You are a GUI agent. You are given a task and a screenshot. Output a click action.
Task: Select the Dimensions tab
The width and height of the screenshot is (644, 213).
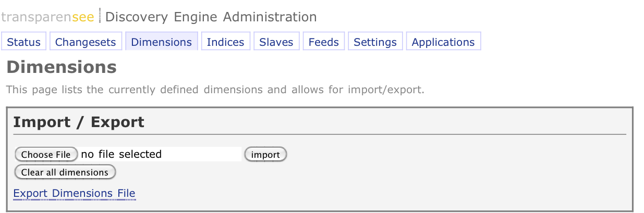pos(162,42)
